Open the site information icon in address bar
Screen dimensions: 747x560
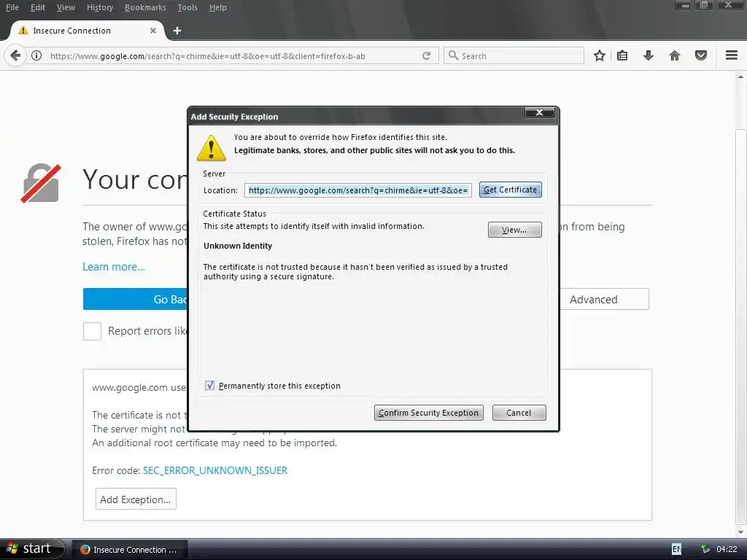[x=36, y=55]
